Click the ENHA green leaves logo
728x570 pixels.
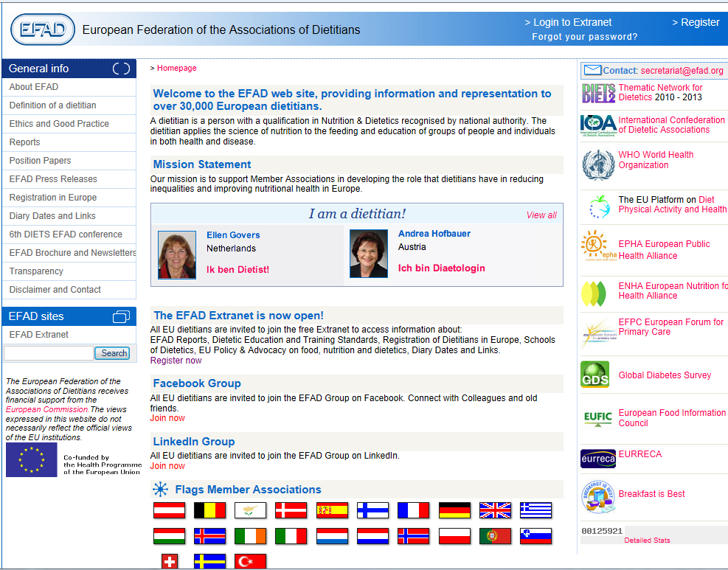coord(594,293)
